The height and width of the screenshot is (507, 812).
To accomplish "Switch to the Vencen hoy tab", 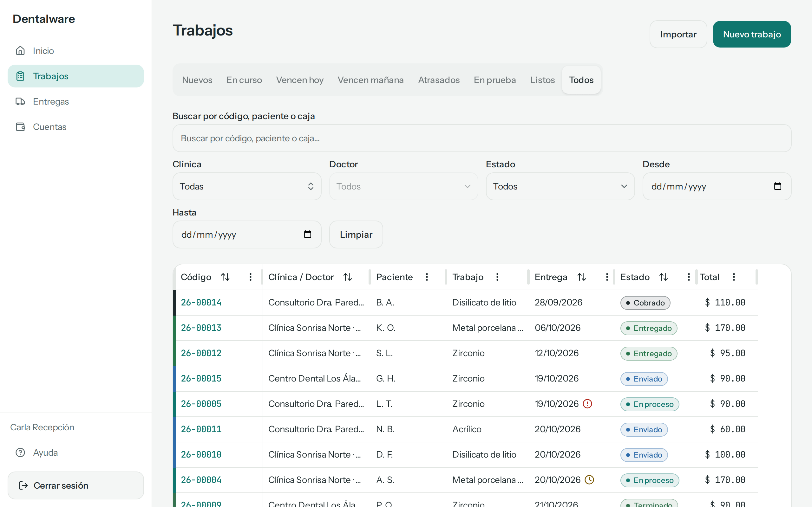I will coord(300,80).
